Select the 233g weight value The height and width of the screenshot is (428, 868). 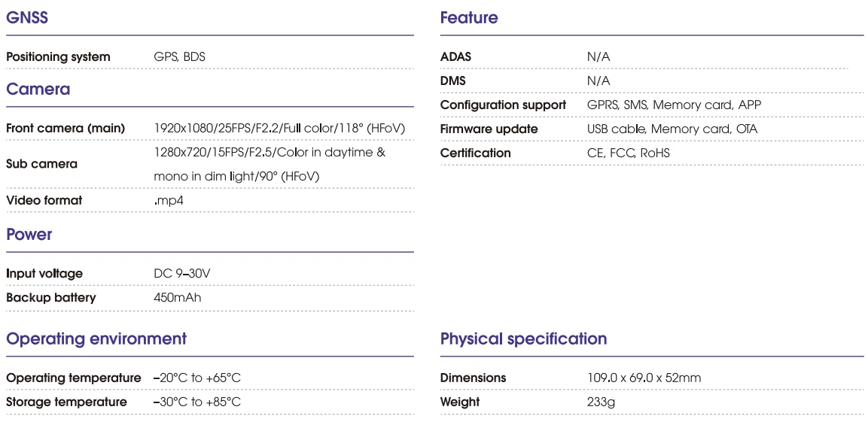[x=602, y=402]
